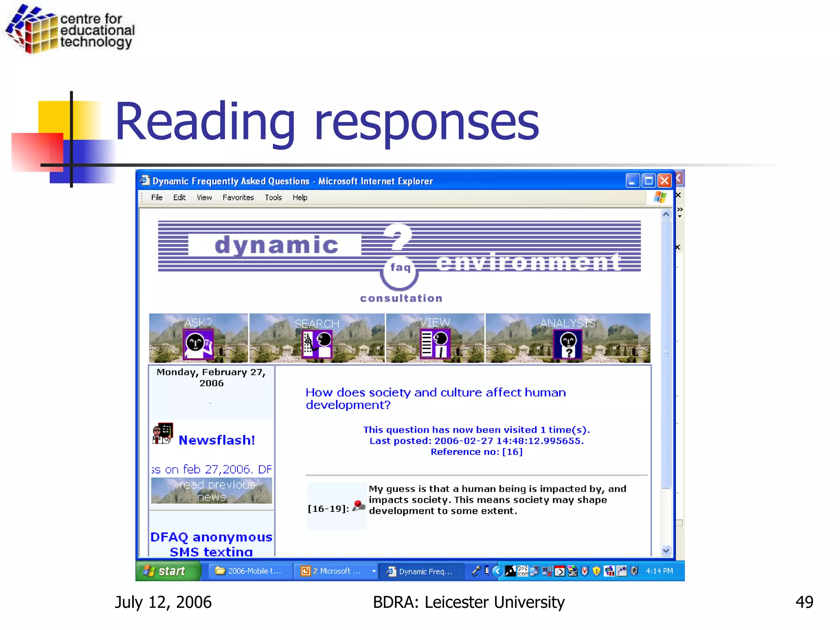840x630 pixels.
Task: Click the Last posted timestamp line
Action: point(477,441)
